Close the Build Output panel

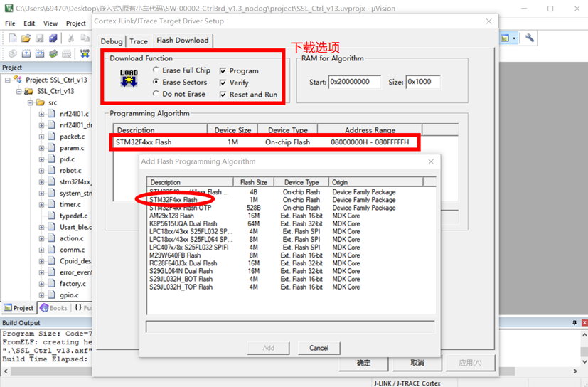[584, 323]
